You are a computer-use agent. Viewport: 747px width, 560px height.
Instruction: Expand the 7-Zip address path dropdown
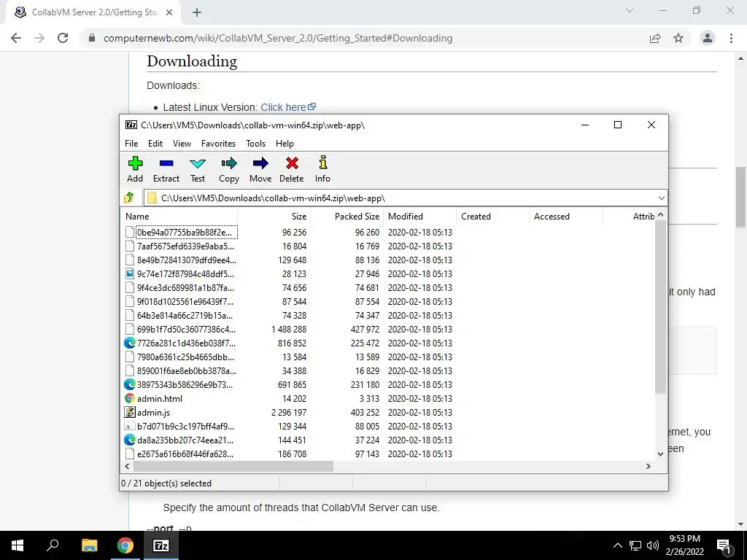tap(661, 198)
